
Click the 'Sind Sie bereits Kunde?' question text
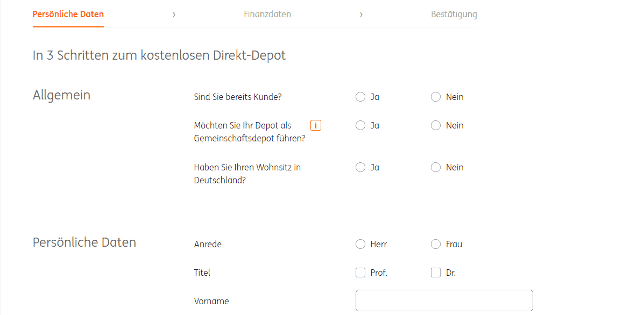[238, 97]
